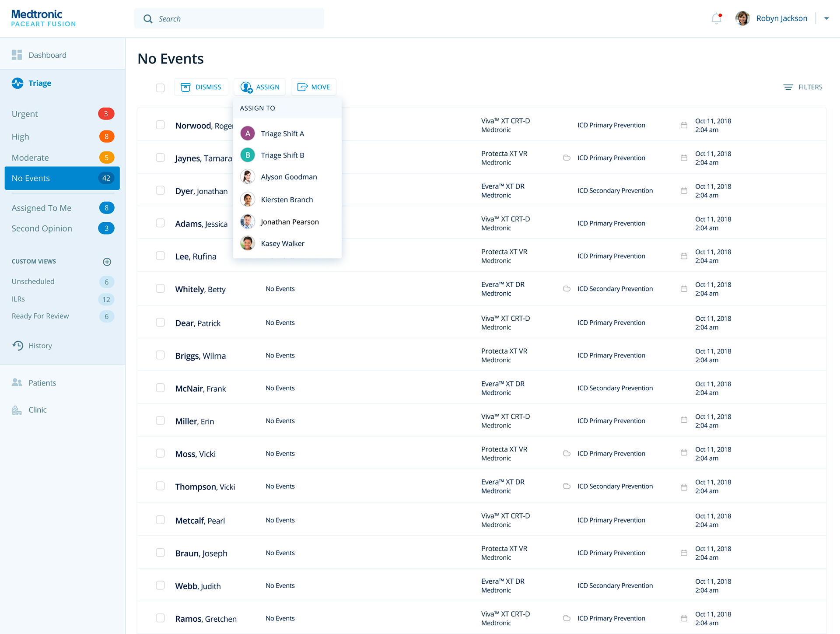This screenshot has height=634, width=840.
Task: Open patient Dear, Patrick
Action: tap(198, 323)
